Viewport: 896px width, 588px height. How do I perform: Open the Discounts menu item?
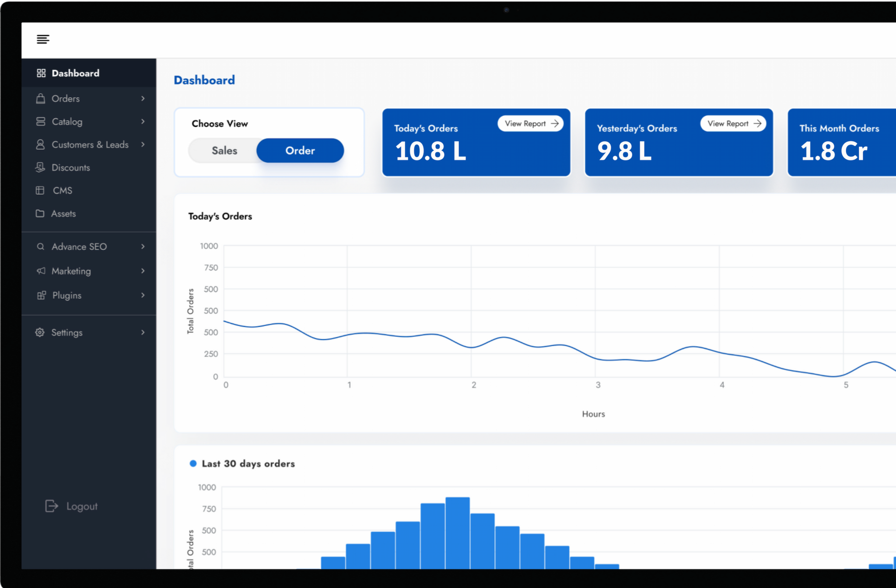coord(89,167)
